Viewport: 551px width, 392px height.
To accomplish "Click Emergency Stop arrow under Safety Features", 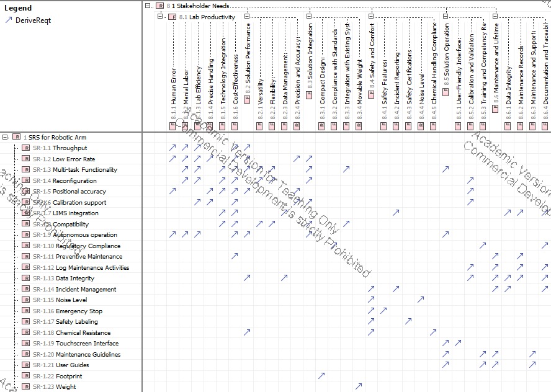I will [383, 311].
